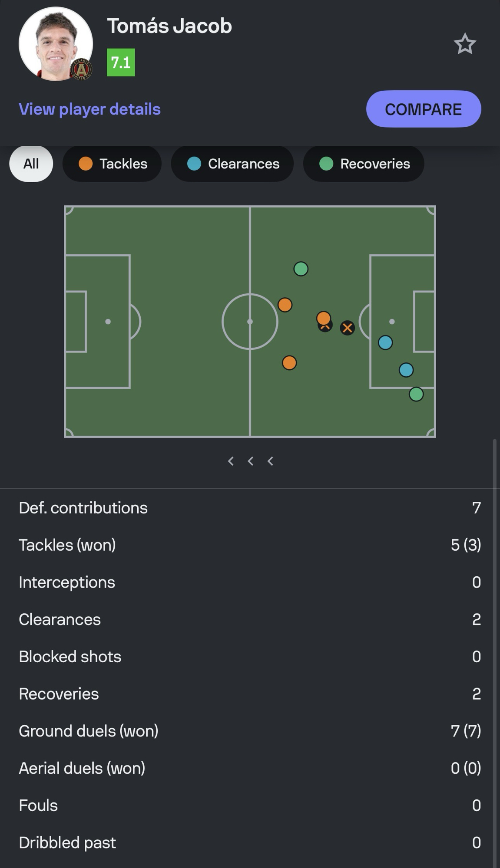500x868 pixels.
Task: Toggle the Clearances filter chip
Action: pos(232,164)
